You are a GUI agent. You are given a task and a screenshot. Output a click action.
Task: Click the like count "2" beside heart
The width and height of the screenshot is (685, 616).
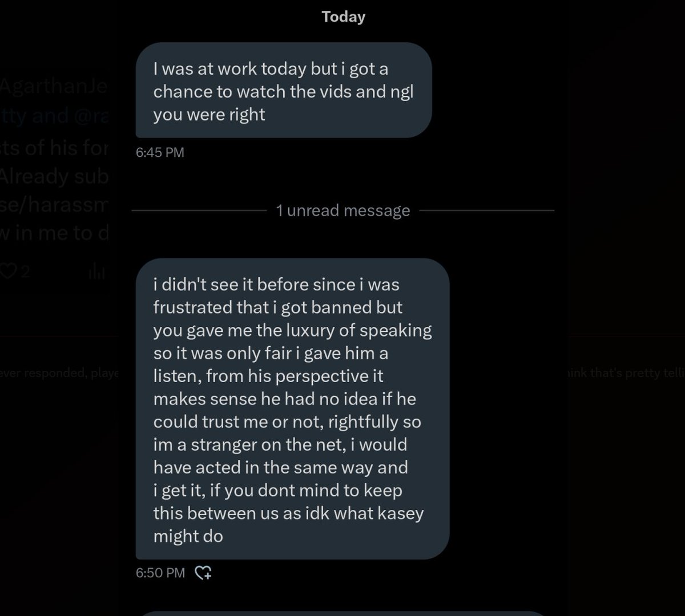[24, 272]
